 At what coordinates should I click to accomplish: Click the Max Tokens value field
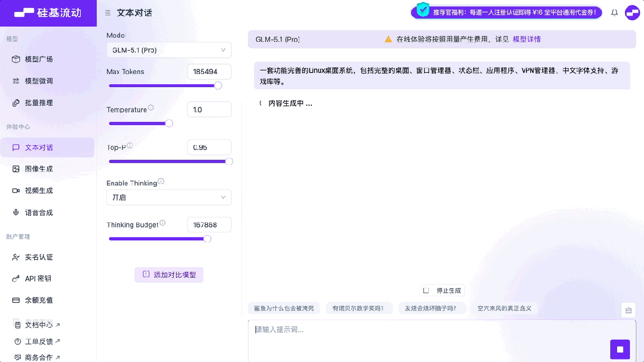coord(209,72)
